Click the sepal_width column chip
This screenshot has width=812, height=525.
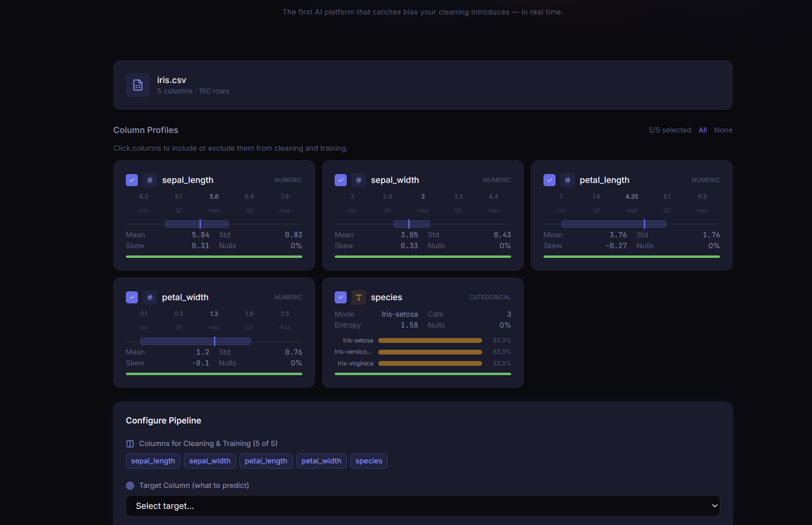(210, 461)
